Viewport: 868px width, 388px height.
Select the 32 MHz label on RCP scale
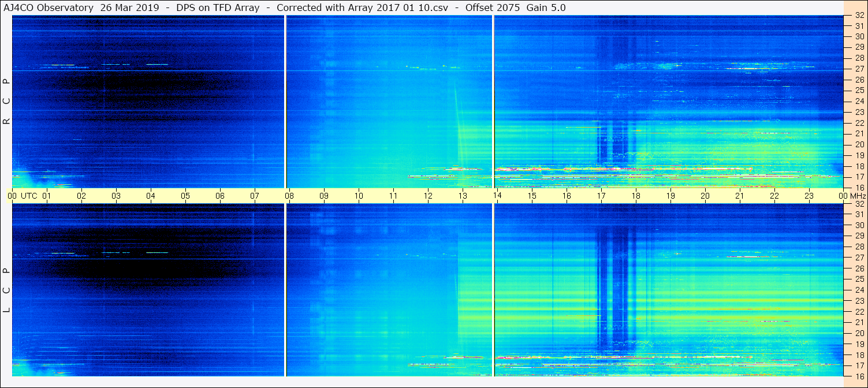click(x=859, y=16)
